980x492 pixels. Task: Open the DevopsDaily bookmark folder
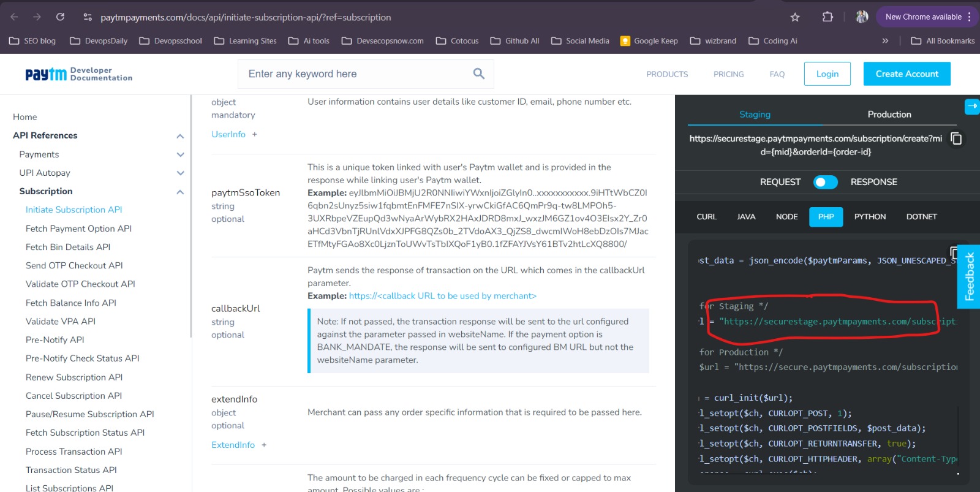(x=99, y=41)
